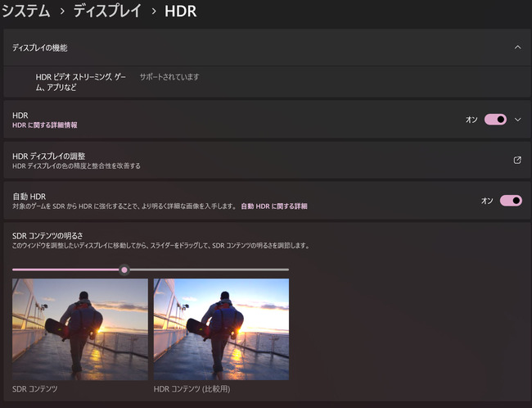Click the HDR page title in breadcrumb
The width and height of the screenshot is (532, 408).
point(181,11)
